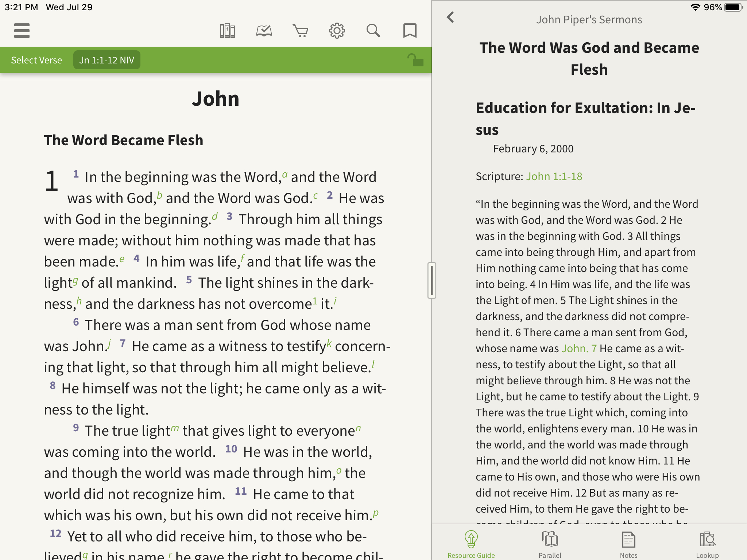Grab the split-pane divider handle
This screenshot has height=560, width=747.
pos(432,280)
